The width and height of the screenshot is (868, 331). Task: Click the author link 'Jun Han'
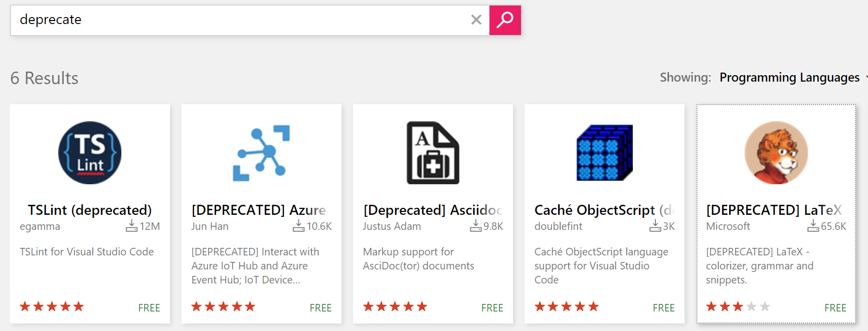(210, 226)
